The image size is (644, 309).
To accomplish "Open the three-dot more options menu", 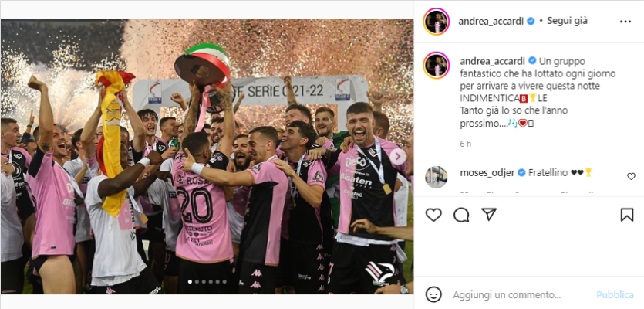I will tap(625, 22).
